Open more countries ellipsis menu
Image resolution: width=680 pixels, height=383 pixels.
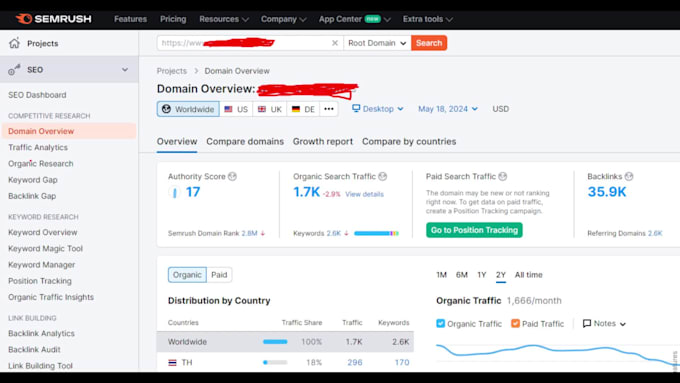(x=329, y=109)
